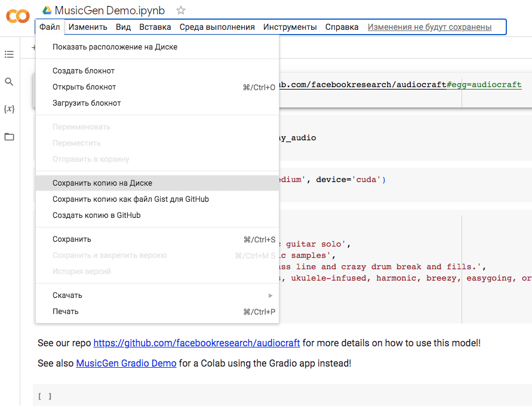The height and width of the screenshot is (406, 532).
Task: Open the table of contents sidebar icon
Action: coord(9,54)
